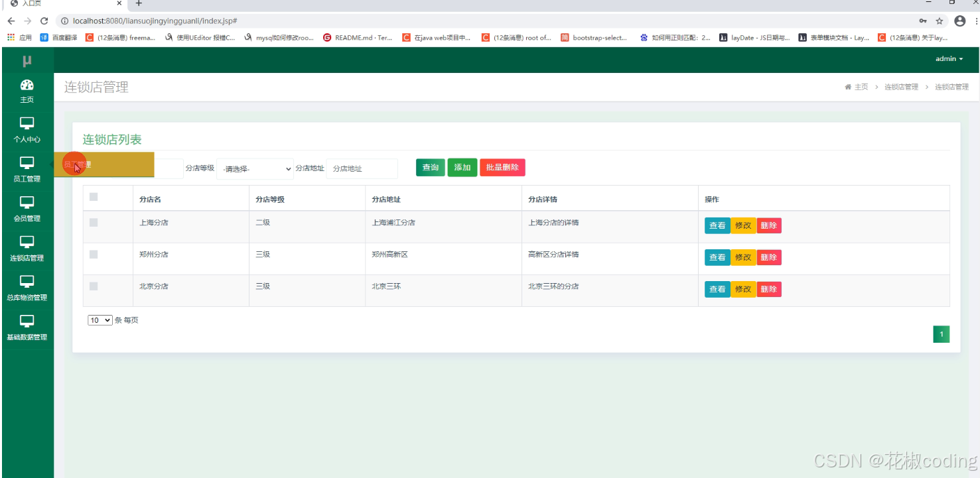This screenshot has height=478, width=980.
Task: Open 员工管理 monitor icon in sidebar
Action: (x=27, y=162)
